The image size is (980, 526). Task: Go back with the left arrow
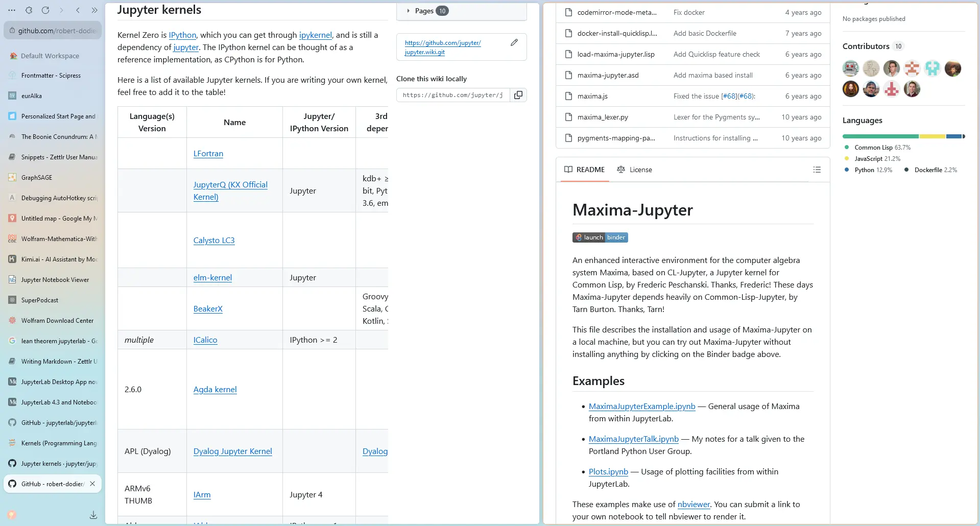pyautogui.click(x=78, y=10)
